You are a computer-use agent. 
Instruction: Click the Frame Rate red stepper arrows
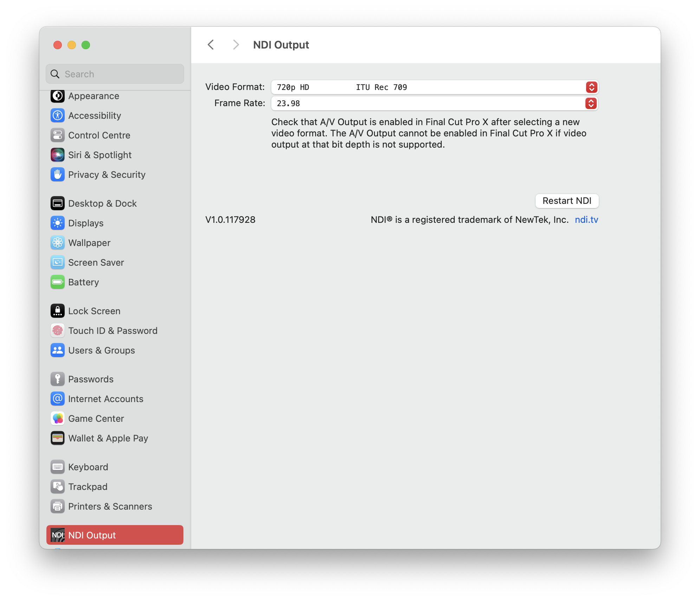[x=591, y=103]
